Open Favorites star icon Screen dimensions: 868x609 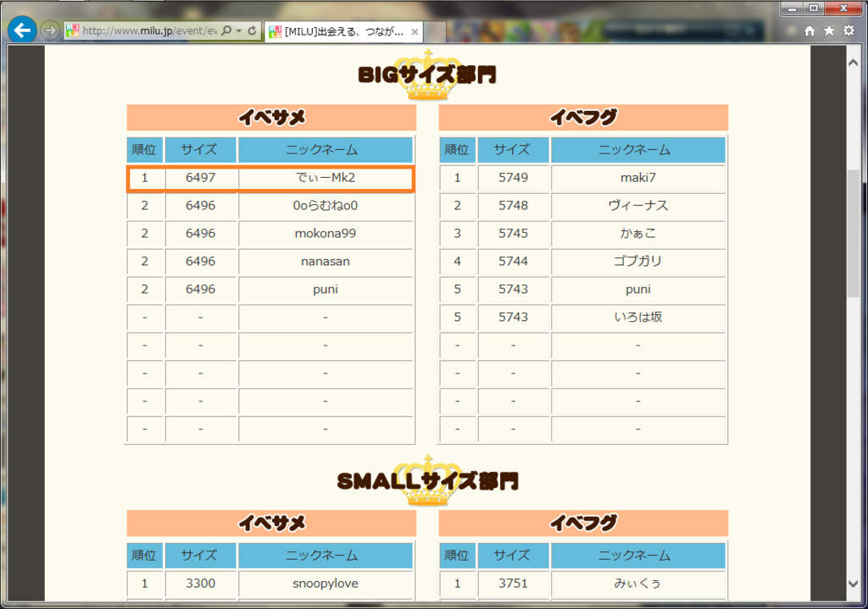tap(829, 30)
